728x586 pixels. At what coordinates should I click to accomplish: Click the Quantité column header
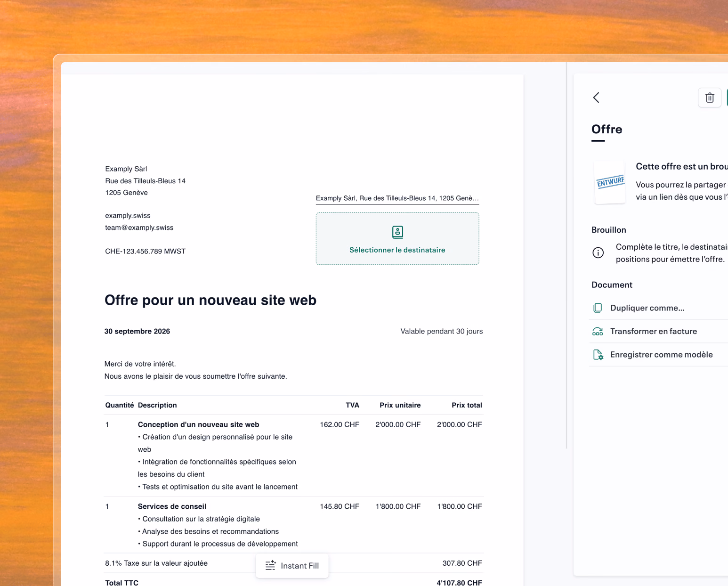(x=119, y=406)
